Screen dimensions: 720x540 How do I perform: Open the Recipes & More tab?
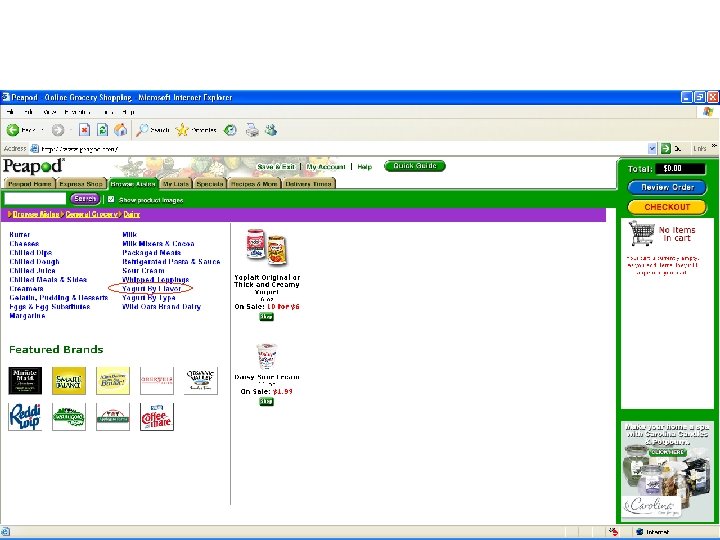tap(254, 184)
